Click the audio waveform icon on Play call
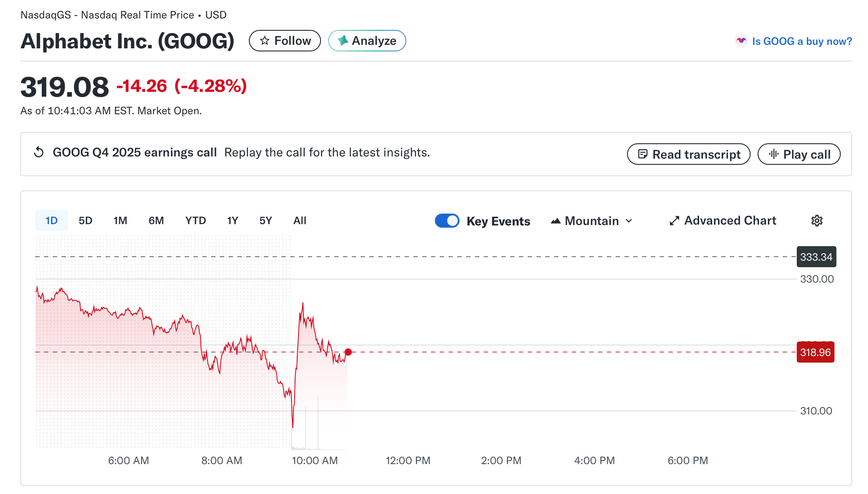This screenshot has width=868, height=494. pos(774,154)
